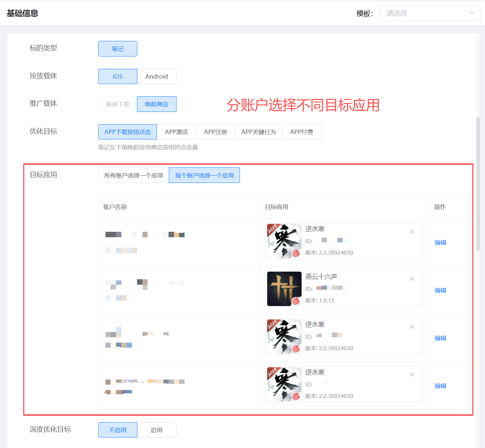Click 编辑 for the first account row
485x448 pixels.
tap(440, 242)
